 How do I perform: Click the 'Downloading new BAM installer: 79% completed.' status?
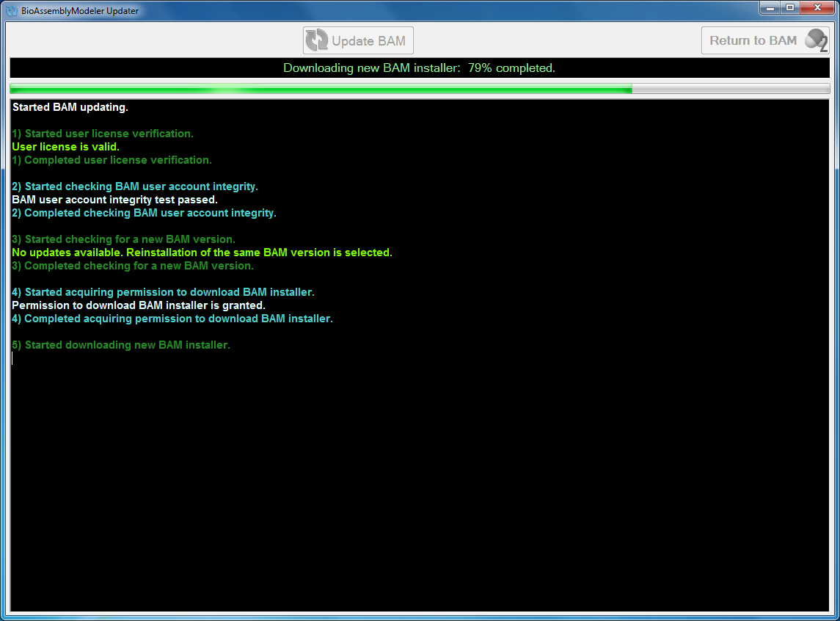(x=420, y=68)
